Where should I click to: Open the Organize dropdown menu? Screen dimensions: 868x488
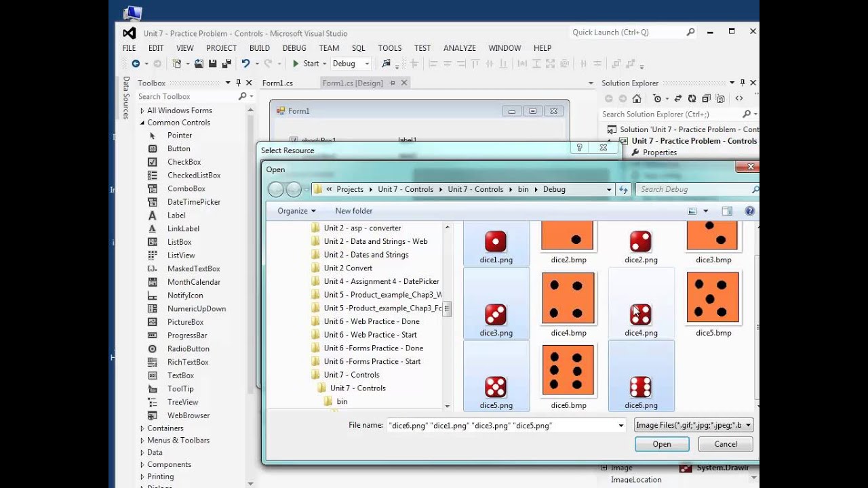pos(296,211)
